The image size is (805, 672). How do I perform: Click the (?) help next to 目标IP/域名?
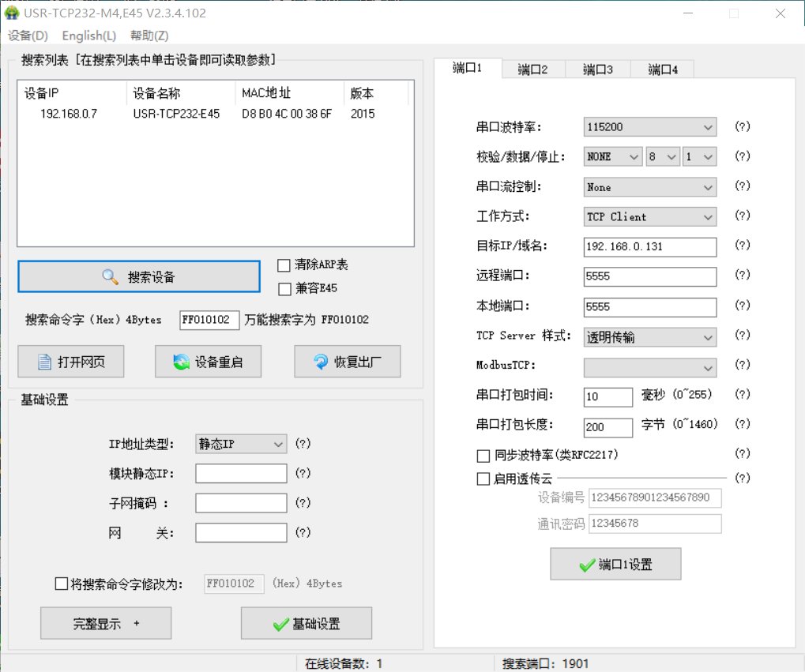tap(743, 245)
